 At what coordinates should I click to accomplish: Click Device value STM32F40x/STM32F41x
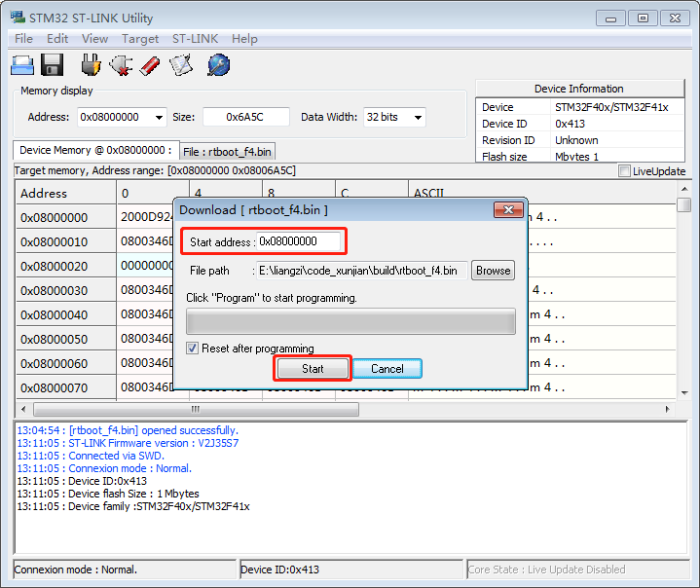(x=611, y=107)
